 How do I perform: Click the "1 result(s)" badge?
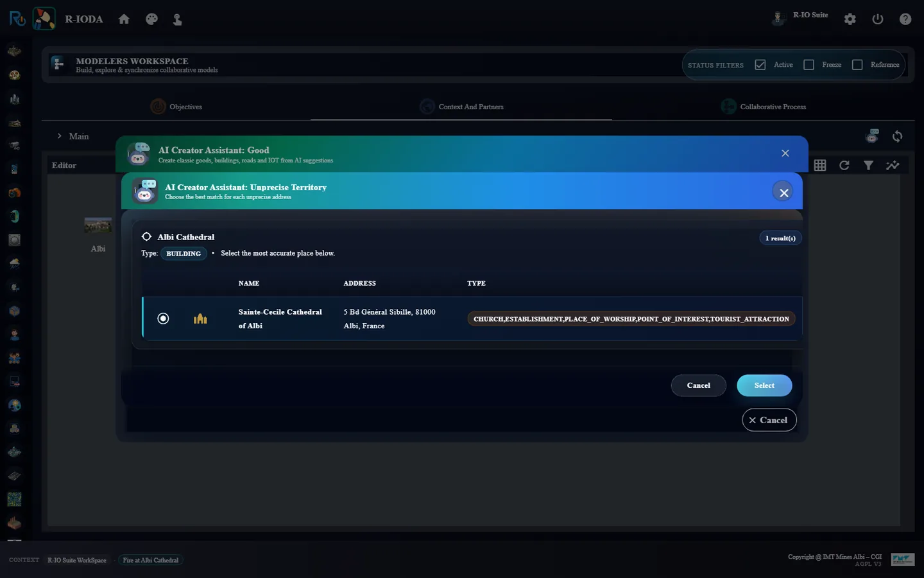pos(780,238)
